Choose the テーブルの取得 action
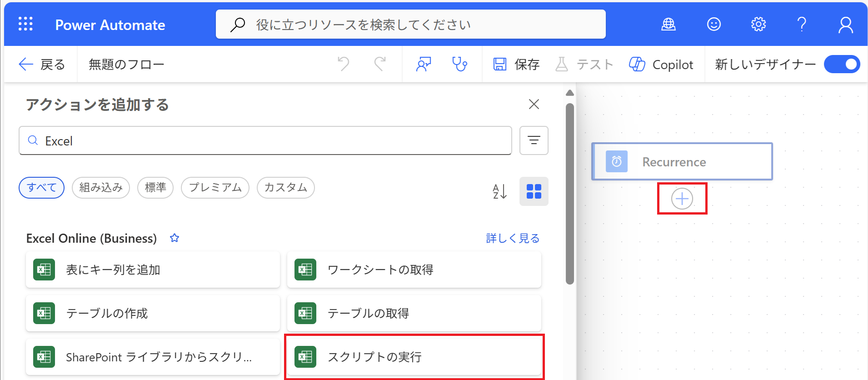 414,313
